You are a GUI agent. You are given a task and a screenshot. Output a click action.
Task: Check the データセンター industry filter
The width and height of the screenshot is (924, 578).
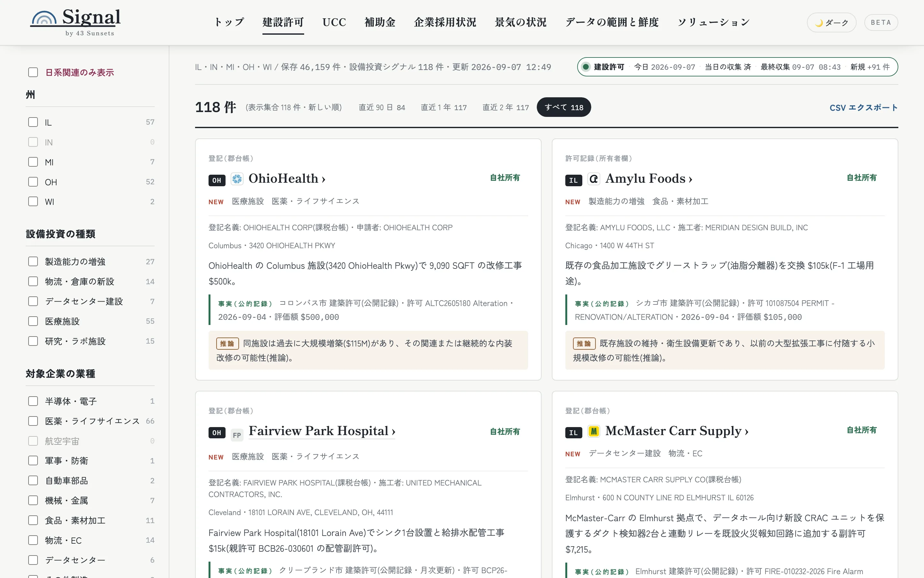33,560
